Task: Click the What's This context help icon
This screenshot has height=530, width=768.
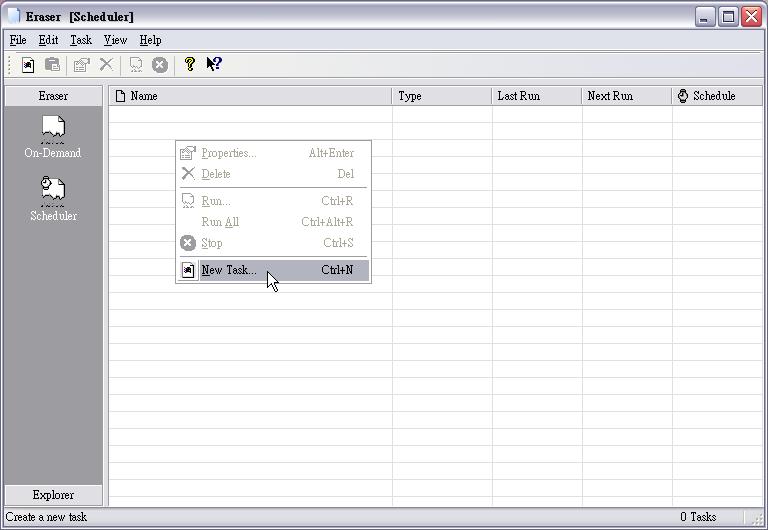Action: point(214,65)
